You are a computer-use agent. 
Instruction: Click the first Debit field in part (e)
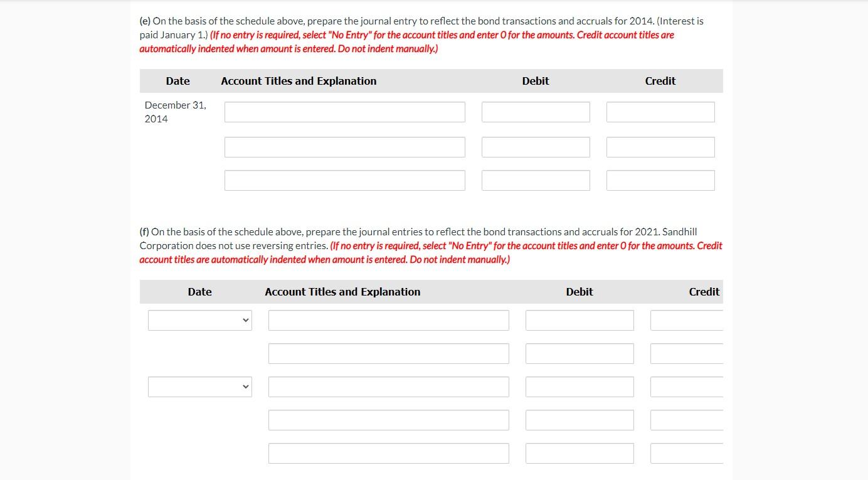[x=535, y=112]
